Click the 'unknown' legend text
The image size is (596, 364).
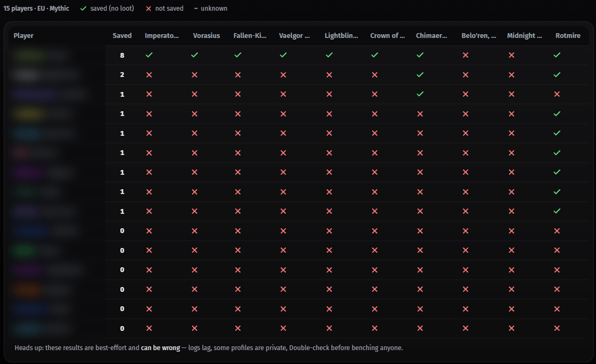(214, 9)
